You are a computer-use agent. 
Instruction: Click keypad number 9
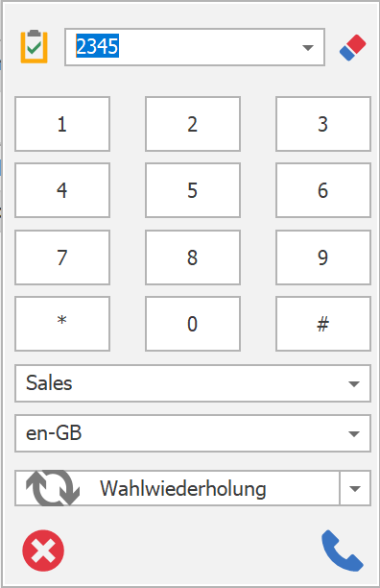click(323, 257)
